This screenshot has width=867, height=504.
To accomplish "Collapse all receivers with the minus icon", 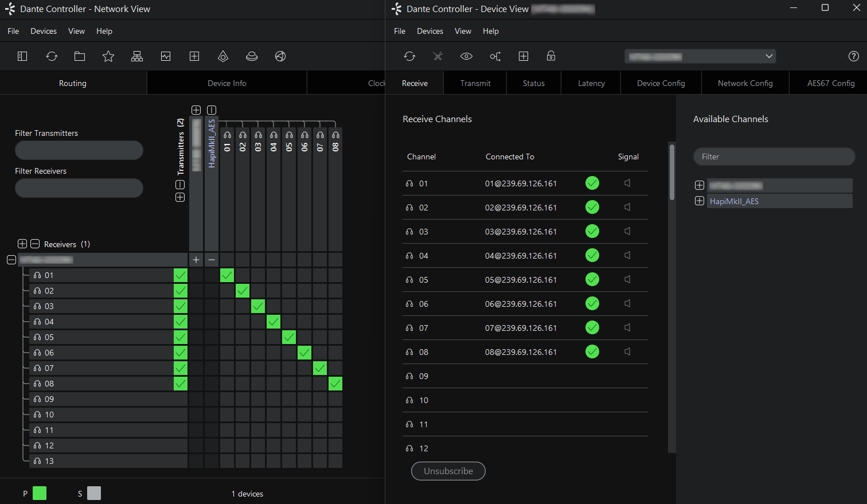I will pyautogui.click(x=35, y=244).
